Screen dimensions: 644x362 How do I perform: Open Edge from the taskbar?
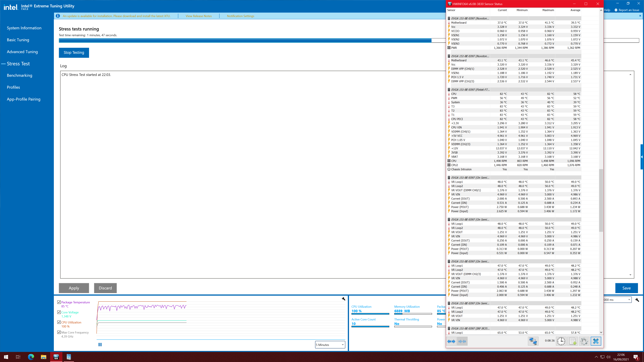tap(31, 357)
